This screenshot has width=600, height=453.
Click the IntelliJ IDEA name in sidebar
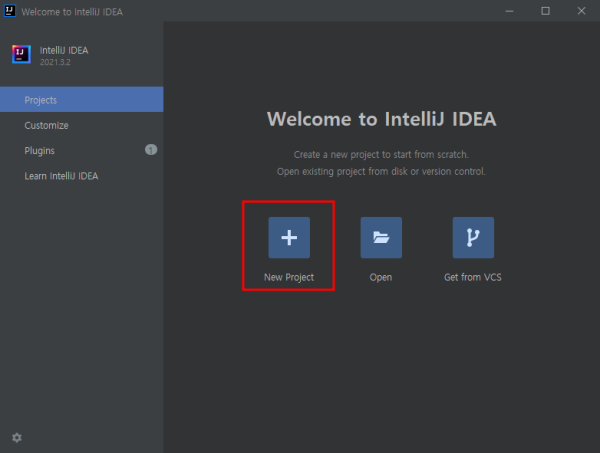click(64, 50)
